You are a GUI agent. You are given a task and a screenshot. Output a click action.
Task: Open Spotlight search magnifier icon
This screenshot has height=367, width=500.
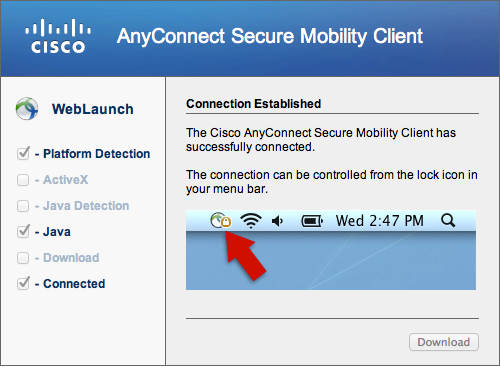[x=448, y=221]
